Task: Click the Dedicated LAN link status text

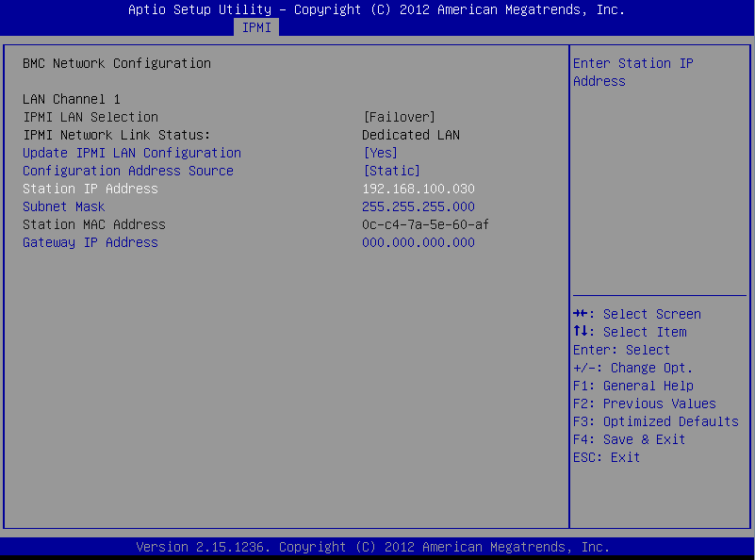Action: pyautogui.click(x=411, y=135)
